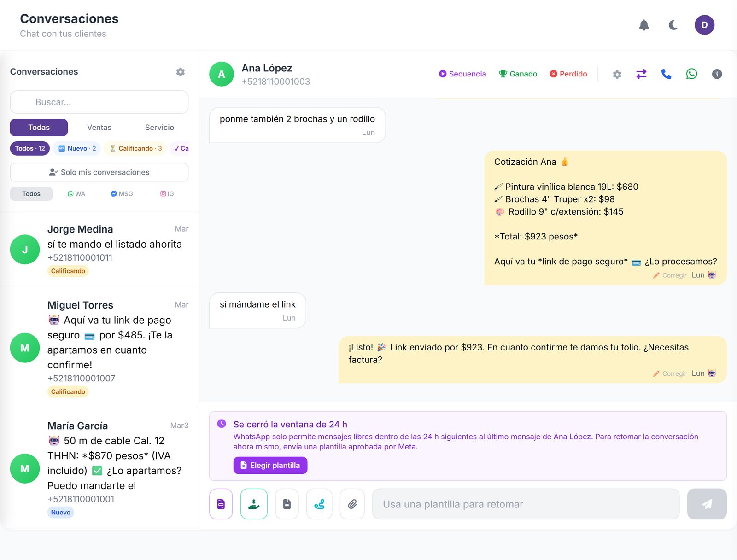Select the Todas tab

pos(39,128)
